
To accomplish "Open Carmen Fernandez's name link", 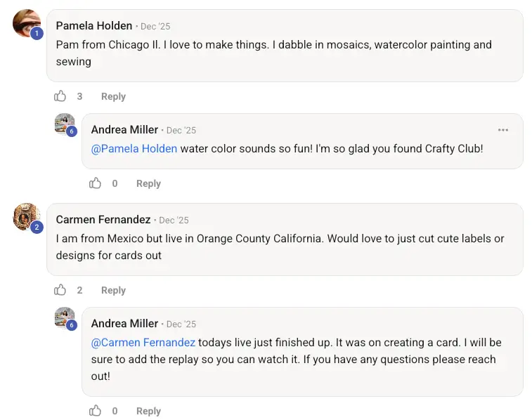I will point(103,220).
